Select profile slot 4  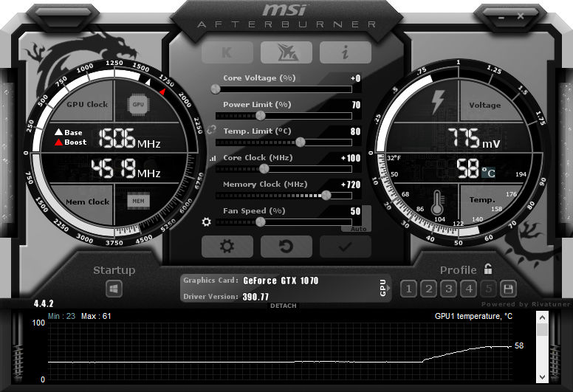point(469,289)
